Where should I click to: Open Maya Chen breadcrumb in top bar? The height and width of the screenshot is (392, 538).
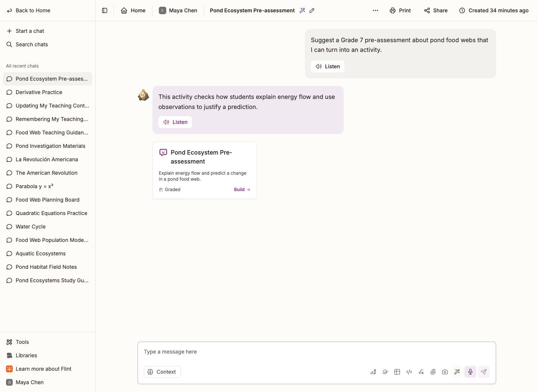coord(178,10)
